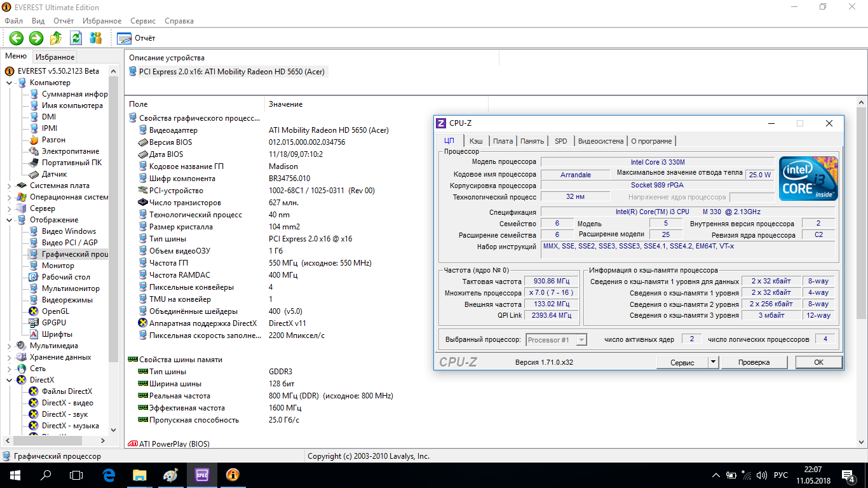Viewport: 868px width, 488px height.
Task: Expand the Хранение данных tree node
Action: tap(10, 357)
